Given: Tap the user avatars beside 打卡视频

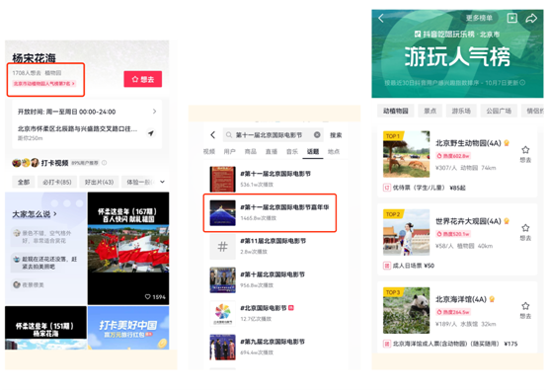Looking at the screenshot, I should point(25,163).
